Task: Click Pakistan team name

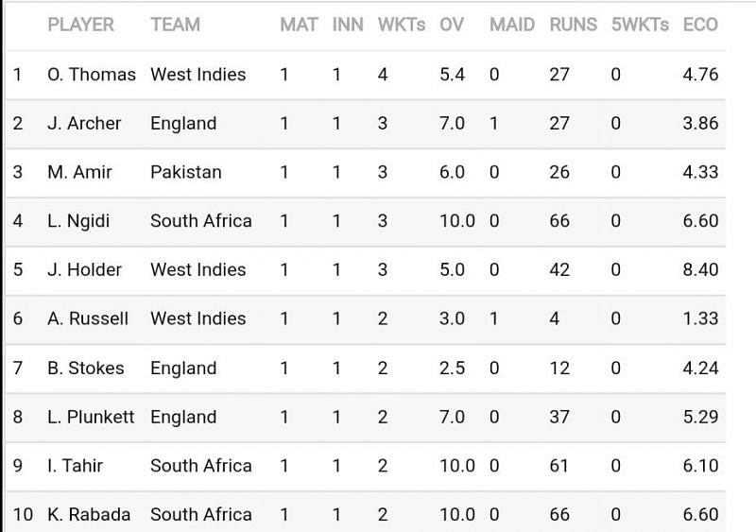Action: [186, 172]
